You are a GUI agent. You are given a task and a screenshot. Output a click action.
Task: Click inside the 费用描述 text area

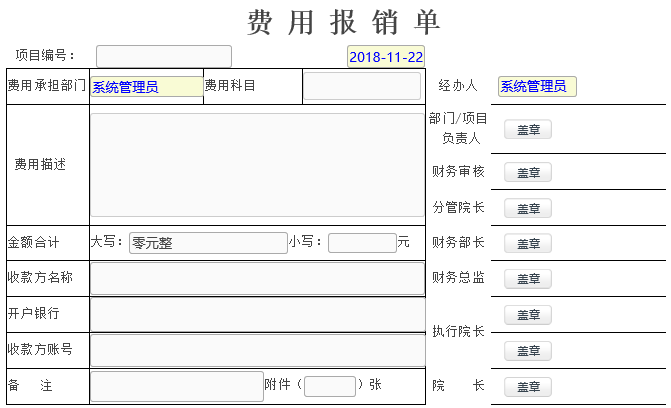257,165
